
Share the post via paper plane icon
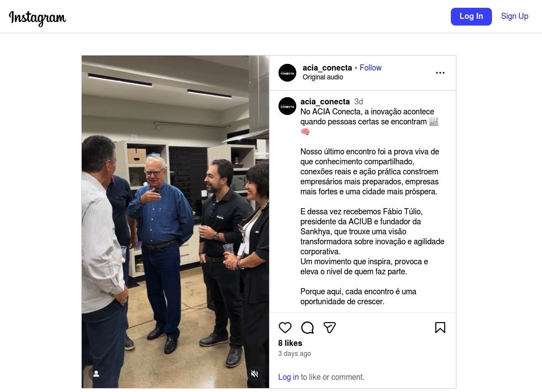(x=330, y=328)
